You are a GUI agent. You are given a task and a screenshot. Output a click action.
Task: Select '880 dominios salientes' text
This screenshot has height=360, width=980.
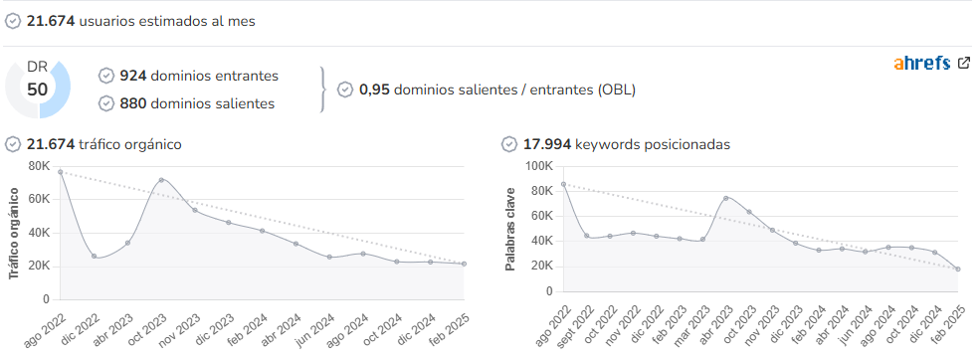click(x=197, y=103)
